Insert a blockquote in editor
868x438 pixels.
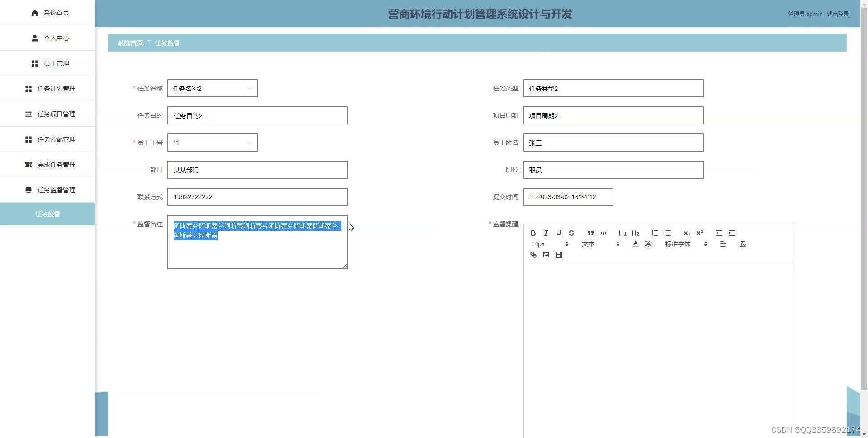[590, 233]
